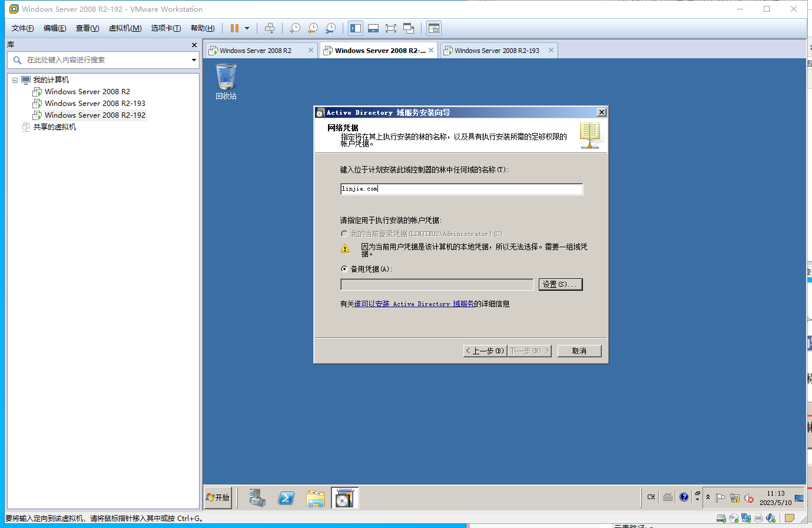Viewport: 812px width, 528px height.
Task: Open the 谁可以安装 Active Directory 域服务 link
Action: click(x=414, y=304)
